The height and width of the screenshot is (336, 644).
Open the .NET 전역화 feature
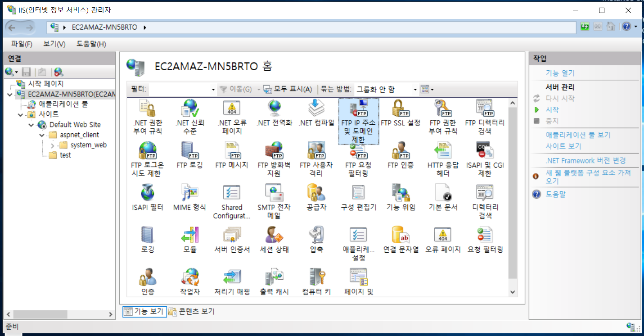coord(274,114)
